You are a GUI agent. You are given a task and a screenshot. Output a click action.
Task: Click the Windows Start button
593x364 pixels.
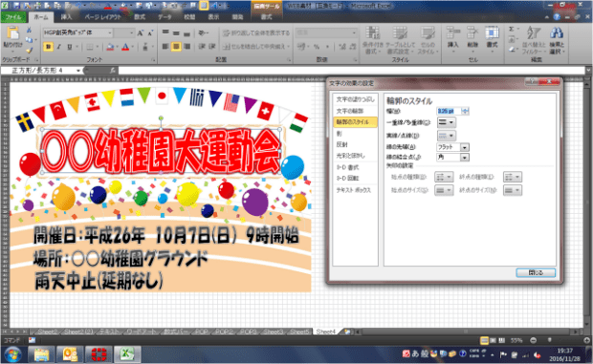[x=12, y=355]
